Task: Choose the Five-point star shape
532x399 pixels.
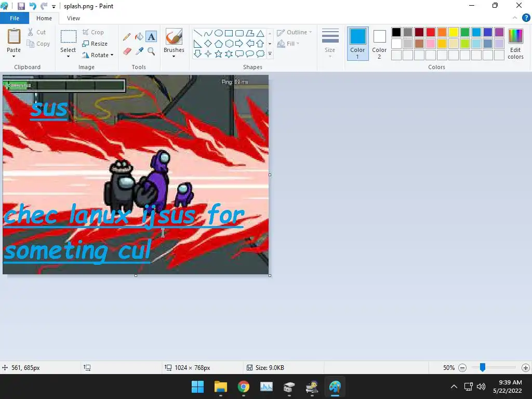Action: pyautogui.click(x=219, y=54)
